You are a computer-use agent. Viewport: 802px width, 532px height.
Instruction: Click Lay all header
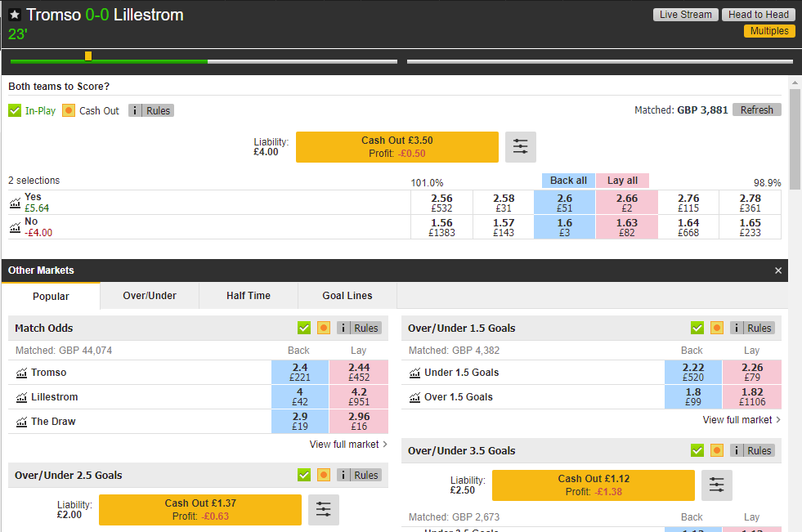coord(622,181)
